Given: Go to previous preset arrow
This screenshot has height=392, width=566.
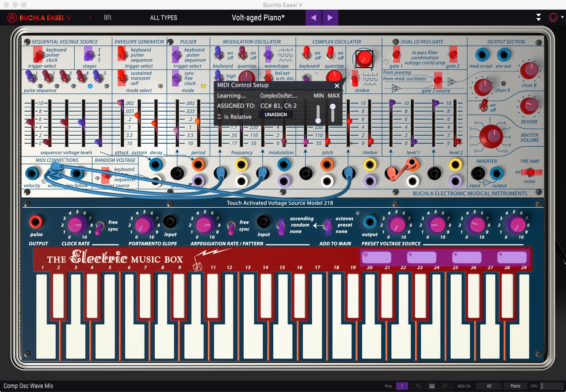Looking at the screenshot, I should click(x=314, y=18).
